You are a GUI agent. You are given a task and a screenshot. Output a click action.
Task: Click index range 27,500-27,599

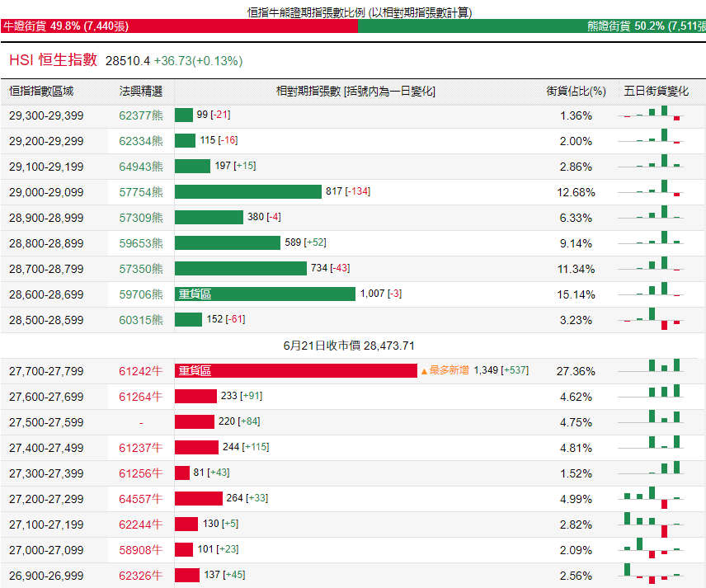click(46, 422)
